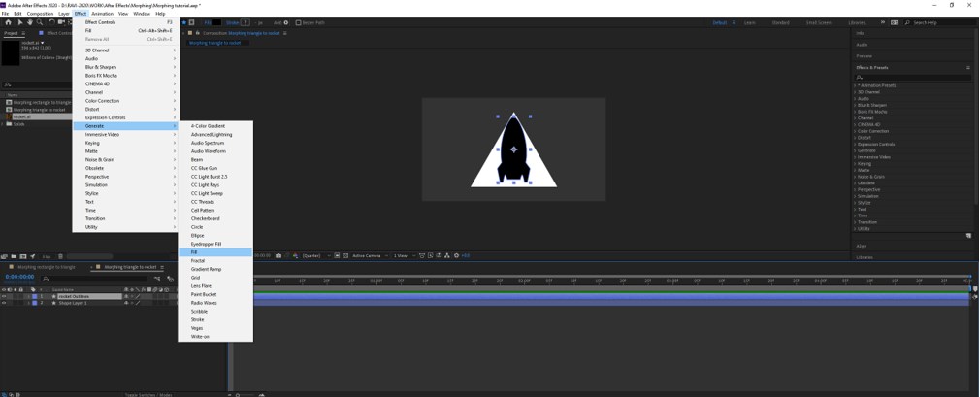
Task: Open the Project panel menu icon
Action: pos(23,33)
